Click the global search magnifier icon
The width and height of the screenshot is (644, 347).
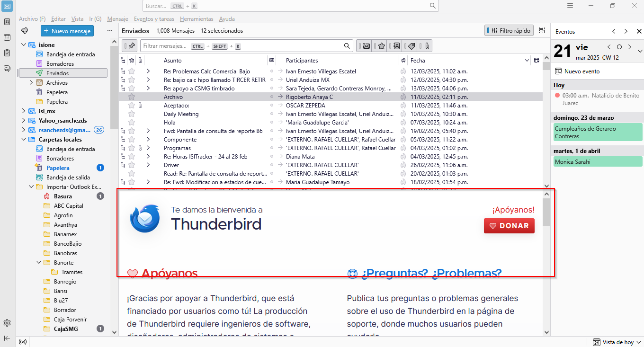tap(432, 6)
